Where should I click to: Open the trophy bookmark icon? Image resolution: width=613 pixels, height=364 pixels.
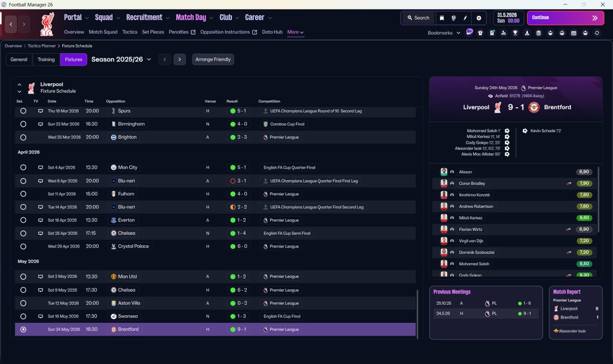[x=515, y=33]
